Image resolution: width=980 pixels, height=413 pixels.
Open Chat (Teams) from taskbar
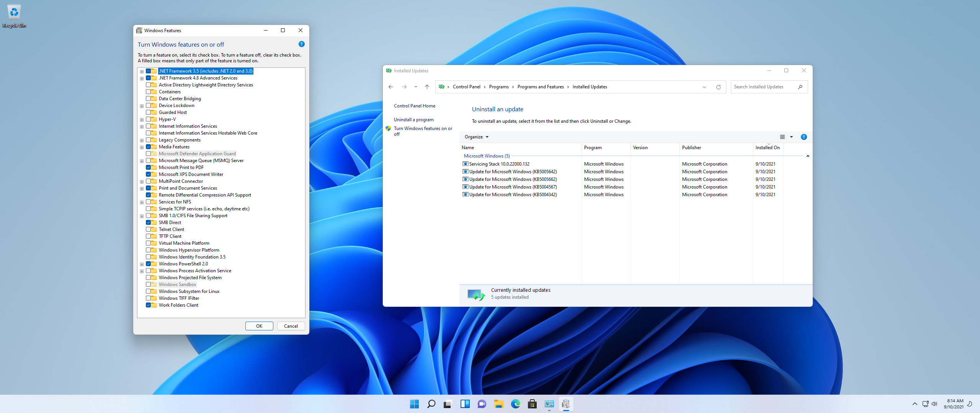tap(482, 404)
